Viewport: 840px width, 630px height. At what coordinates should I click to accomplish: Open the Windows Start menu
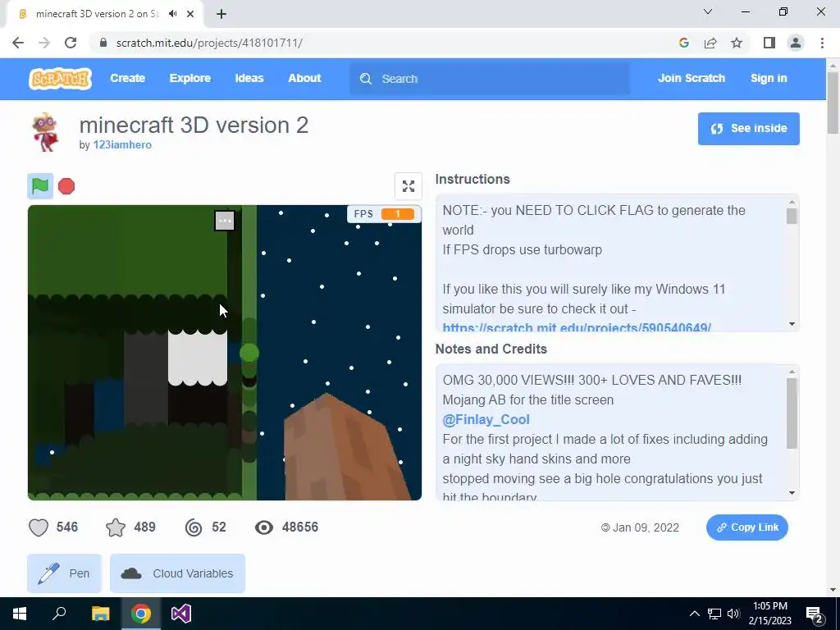(20, 614)
